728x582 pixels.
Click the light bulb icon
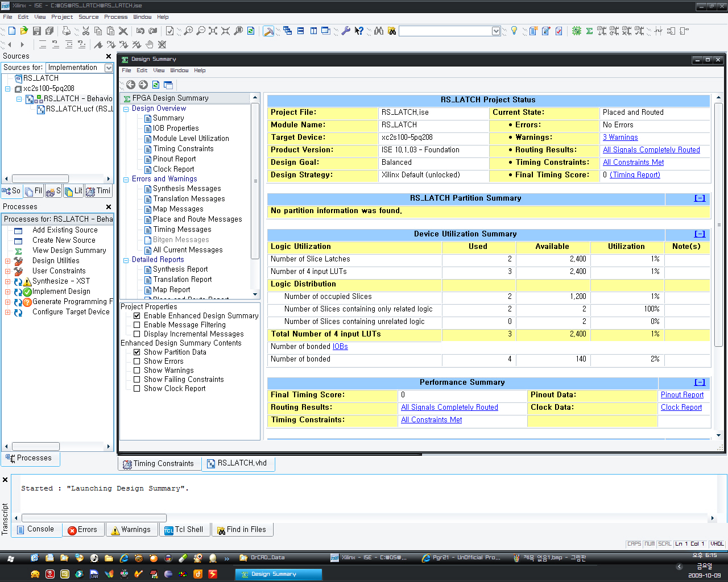tap(514, 31)
